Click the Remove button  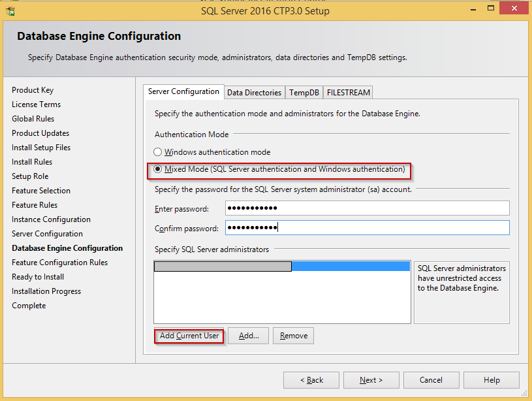click(x=294, y=336)
